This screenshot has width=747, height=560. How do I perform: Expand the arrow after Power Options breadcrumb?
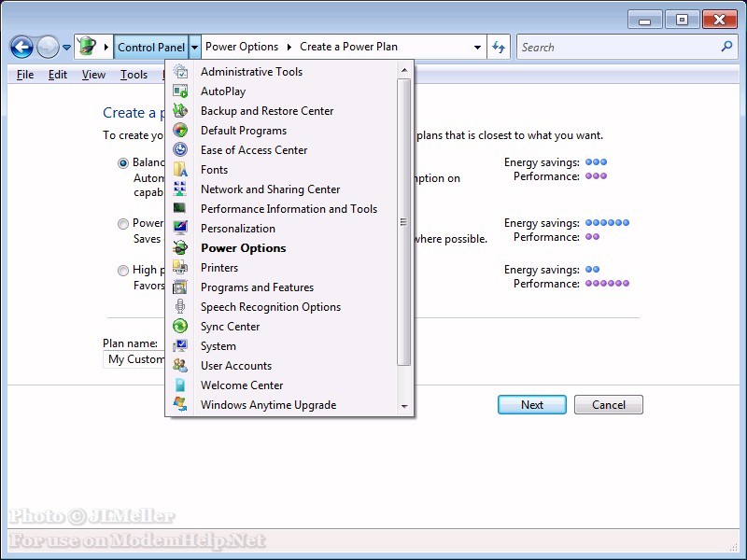(289, 47)
